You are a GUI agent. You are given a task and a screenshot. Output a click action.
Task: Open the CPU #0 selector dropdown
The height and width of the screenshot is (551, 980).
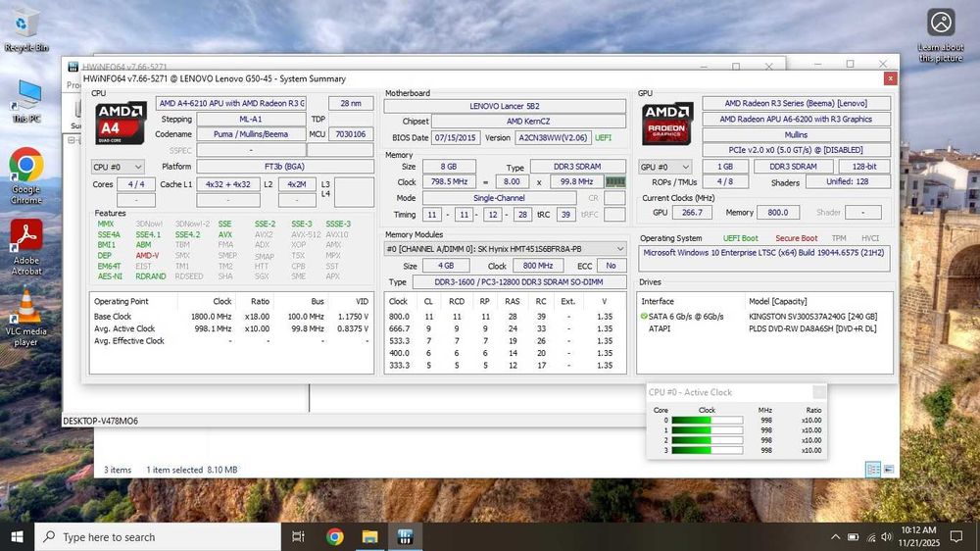coord(118,167)
